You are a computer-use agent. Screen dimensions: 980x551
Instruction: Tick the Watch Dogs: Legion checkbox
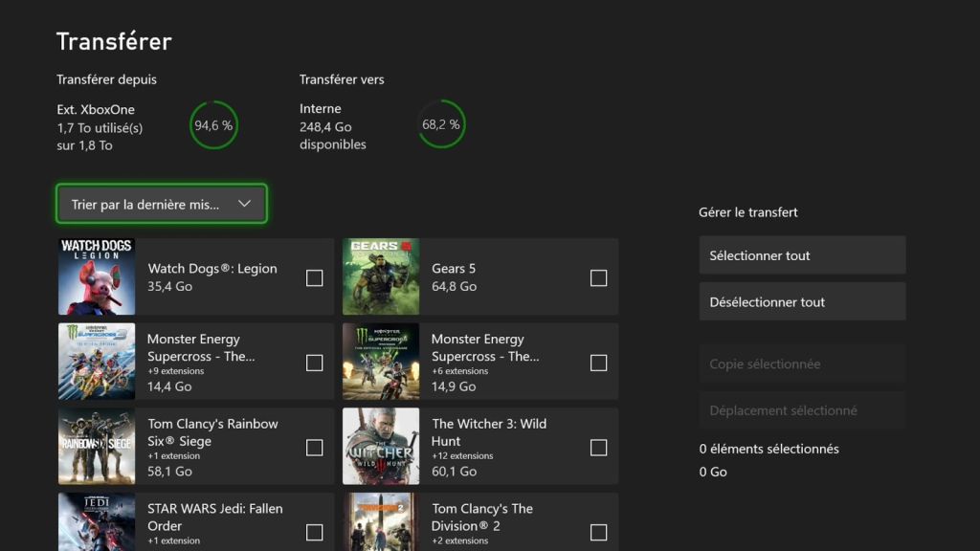coord(314,278)
